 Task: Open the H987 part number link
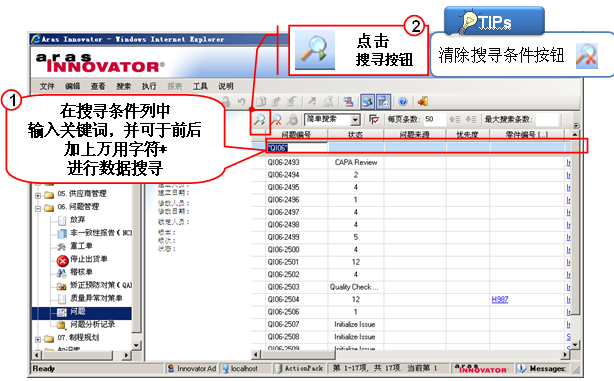click(500, 300)
